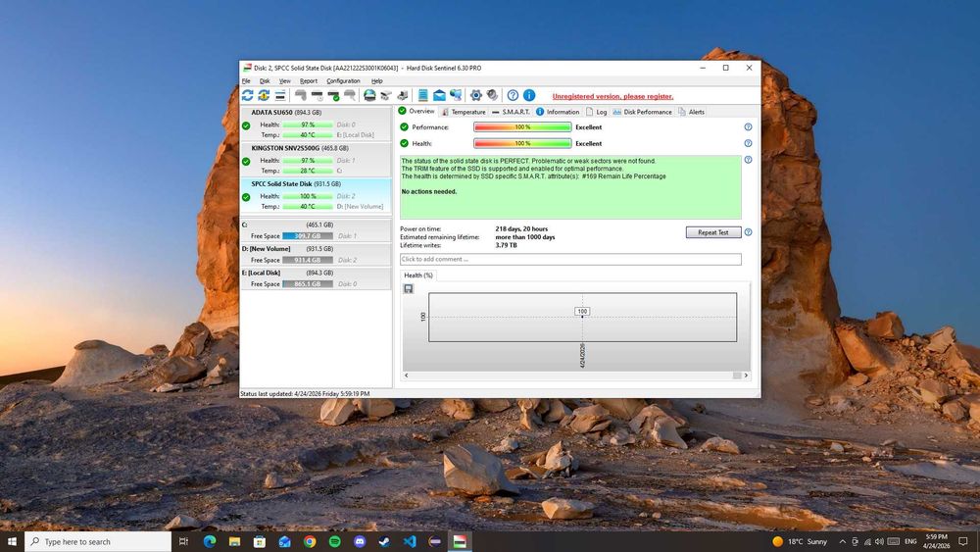This screenshot has height=552, width=980.
Task: Click the graph scrollbar right arrow
Action: click(746, 376)
